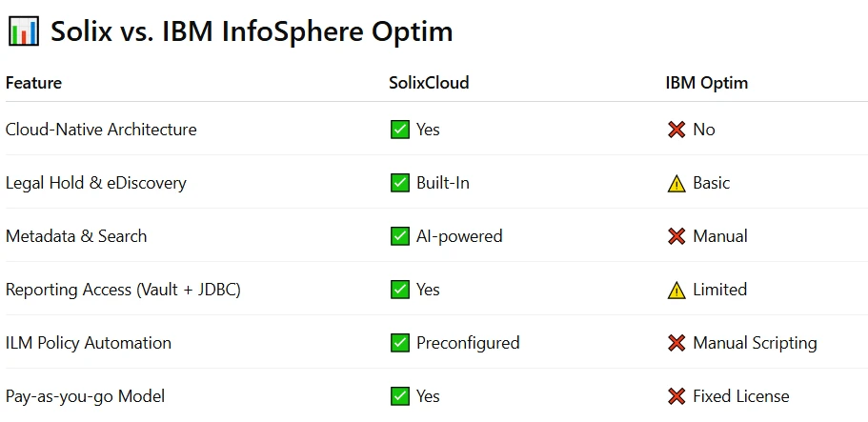
Task: Click yellow warning triangle beside Basic
Action: (x=676, y=183)
